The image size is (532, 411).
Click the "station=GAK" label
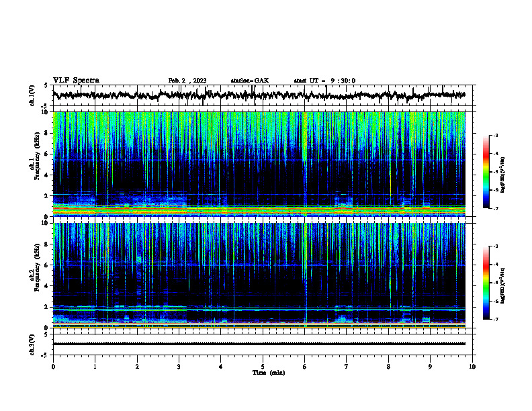point(250,81)
